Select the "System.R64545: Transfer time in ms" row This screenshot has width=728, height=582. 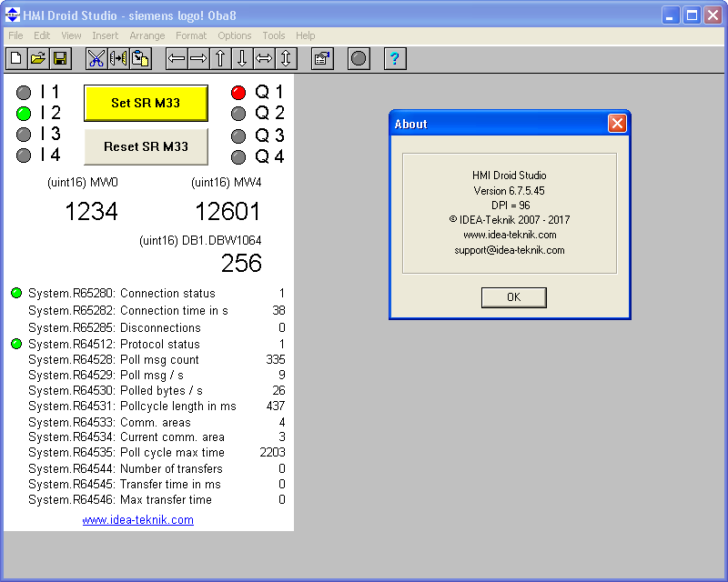157,484
